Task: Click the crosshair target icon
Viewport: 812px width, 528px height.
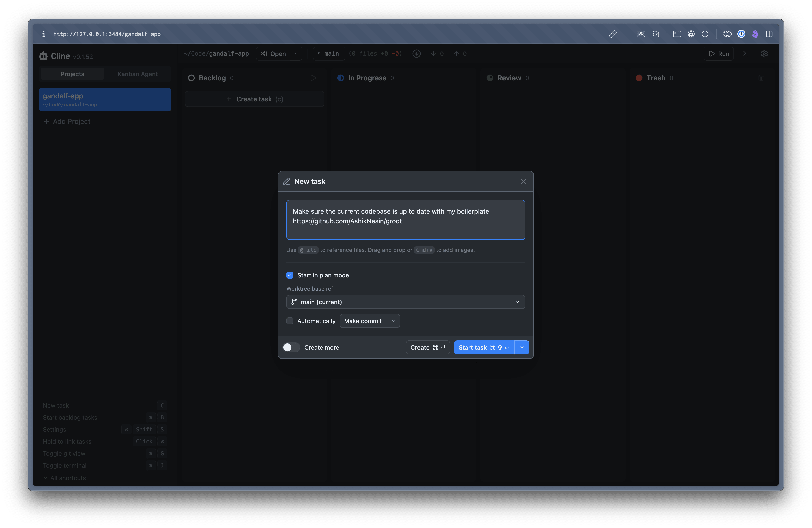Action: point(705,34)
